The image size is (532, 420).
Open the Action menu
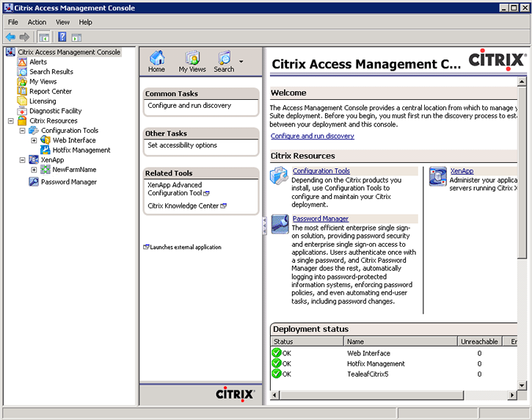click(x=37, y=22)
